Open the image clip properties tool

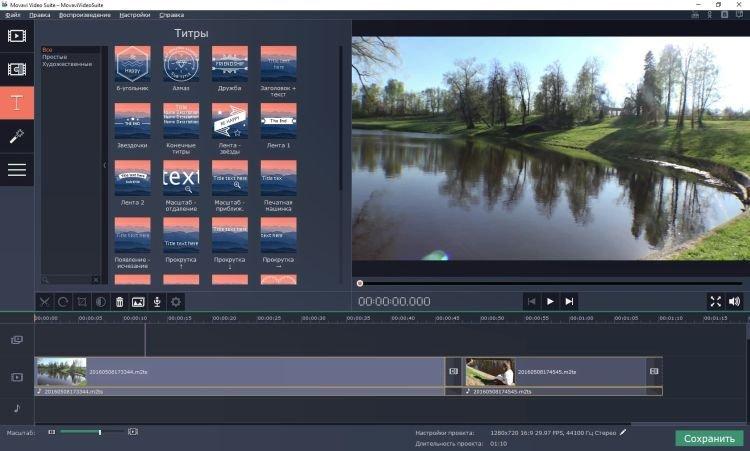coord(138,302)
